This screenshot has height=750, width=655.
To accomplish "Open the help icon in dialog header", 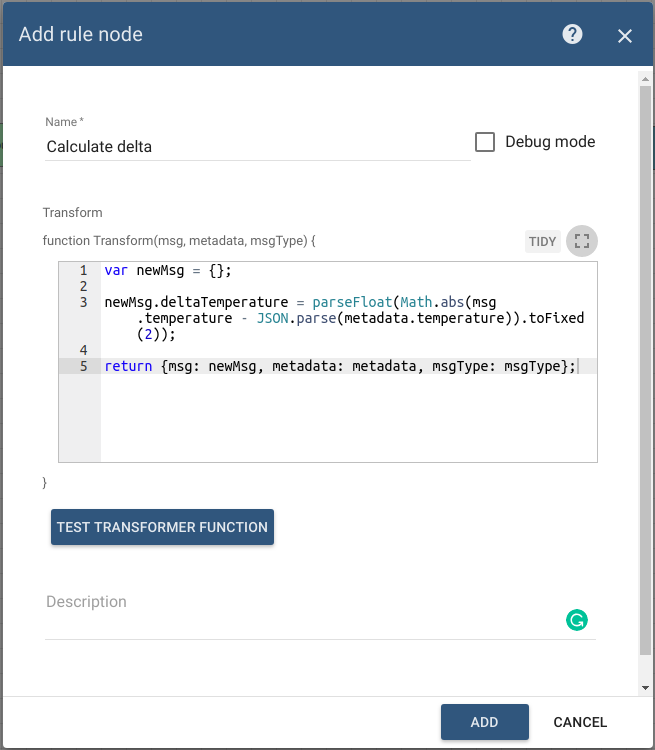I will (572, 34).
